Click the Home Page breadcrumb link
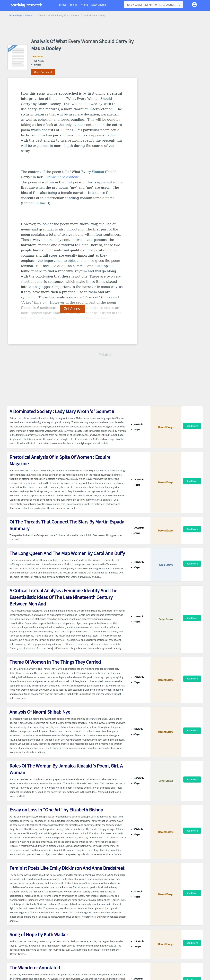Screen dimensions: 210x980 [15, 16]
